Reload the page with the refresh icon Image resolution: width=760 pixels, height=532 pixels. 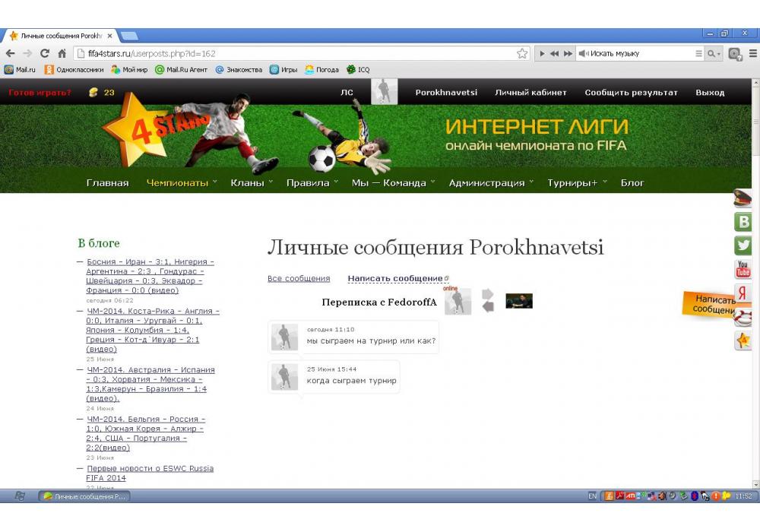click(45, 54)
